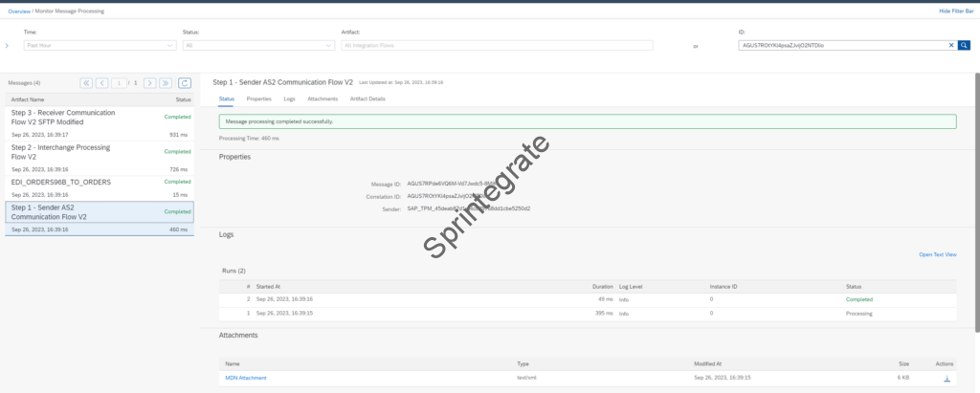Switch to the Logs tab
The height and width of the screenshot is (393, 980).
tap(289, 98)
